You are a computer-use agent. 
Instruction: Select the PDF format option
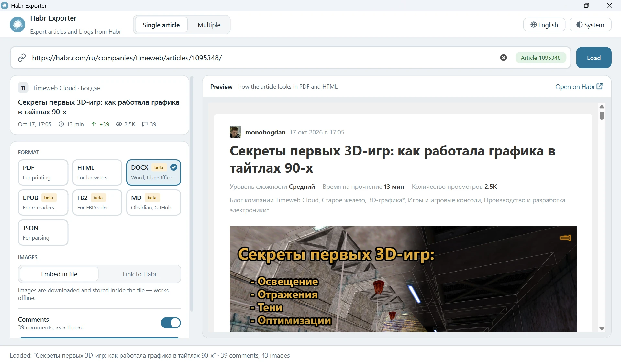point(43,172)
